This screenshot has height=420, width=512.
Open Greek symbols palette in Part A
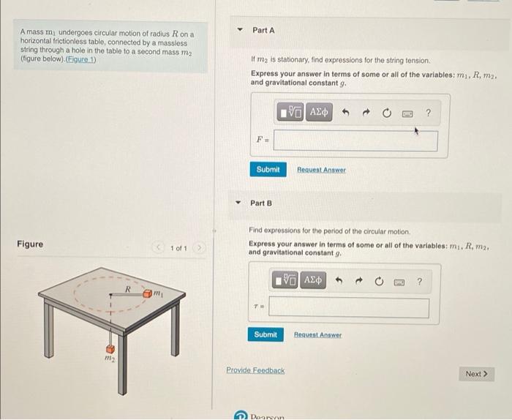319,113
